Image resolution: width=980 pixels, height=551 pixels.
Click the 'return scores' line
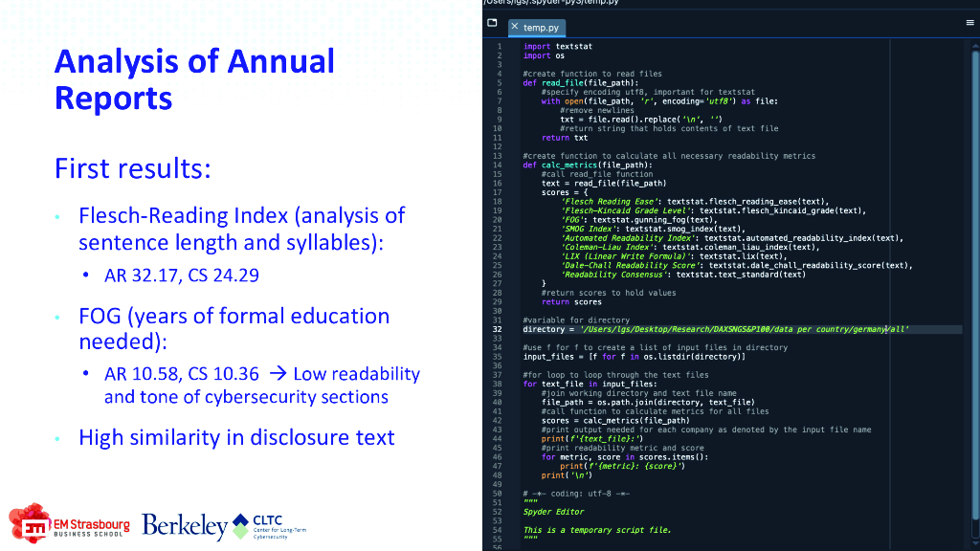(571, 301)
